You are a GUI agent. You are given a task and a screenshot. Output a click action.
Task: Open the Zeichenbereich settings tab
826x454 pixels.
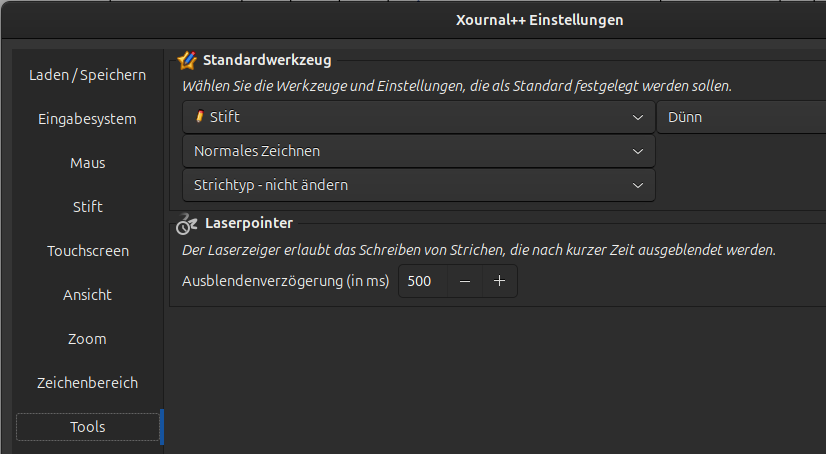point(87,383)
